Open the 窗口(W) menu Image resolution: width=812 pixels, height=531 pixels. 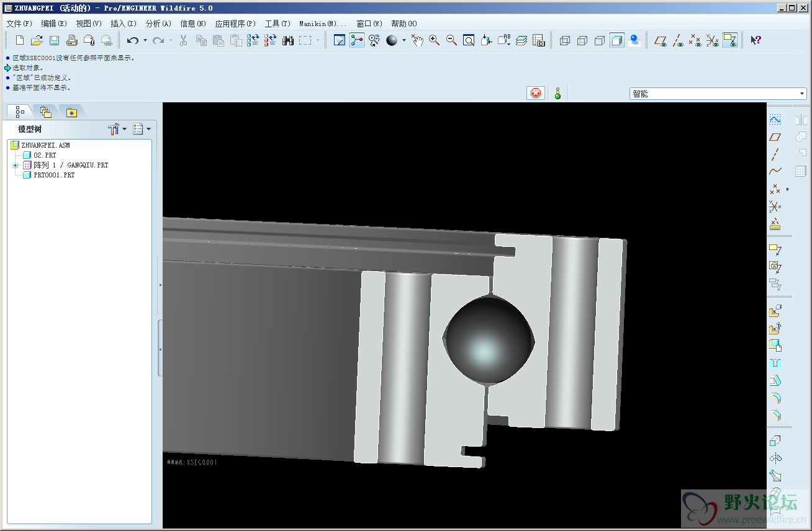369,24
